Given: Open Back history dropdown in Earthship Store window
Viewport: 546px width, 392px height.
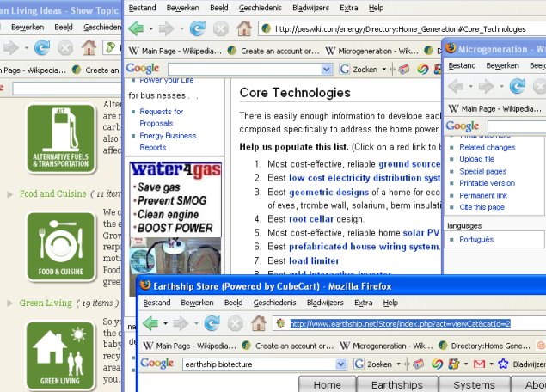Looking at the screenshot, I should tap(165, 324).
